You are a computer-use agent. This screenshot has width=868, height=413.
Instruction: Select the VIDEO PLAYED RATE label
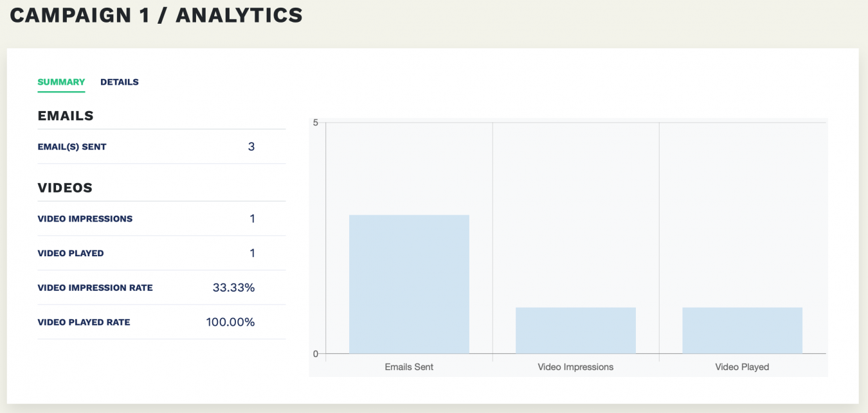point(84,322)
